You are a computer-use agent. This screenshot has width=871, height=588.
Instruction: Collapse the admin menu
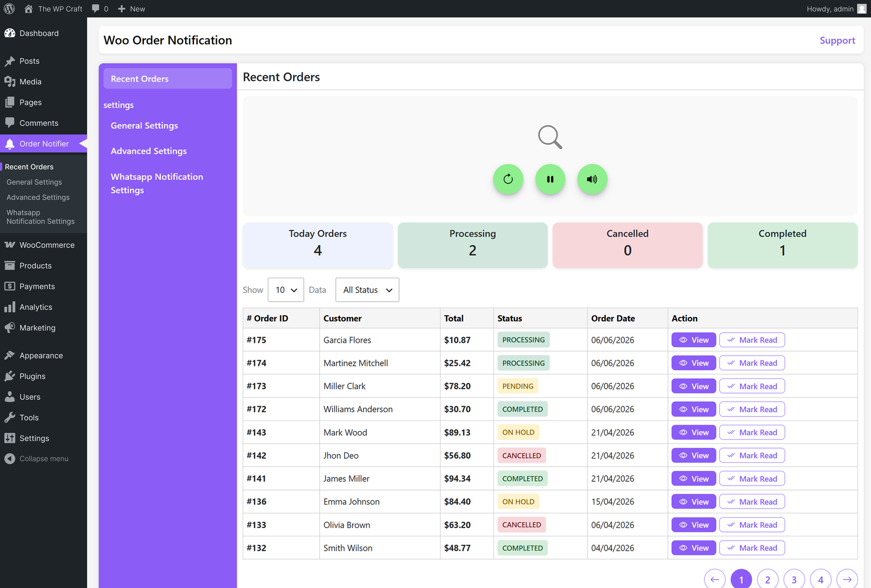pyautogui.click(x=36, y=459)
